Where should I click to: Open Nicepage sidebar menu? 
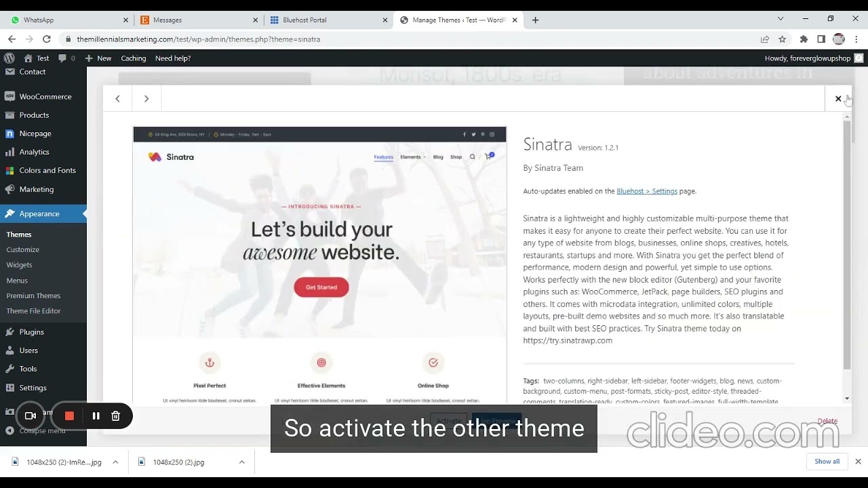pos(43,134)
